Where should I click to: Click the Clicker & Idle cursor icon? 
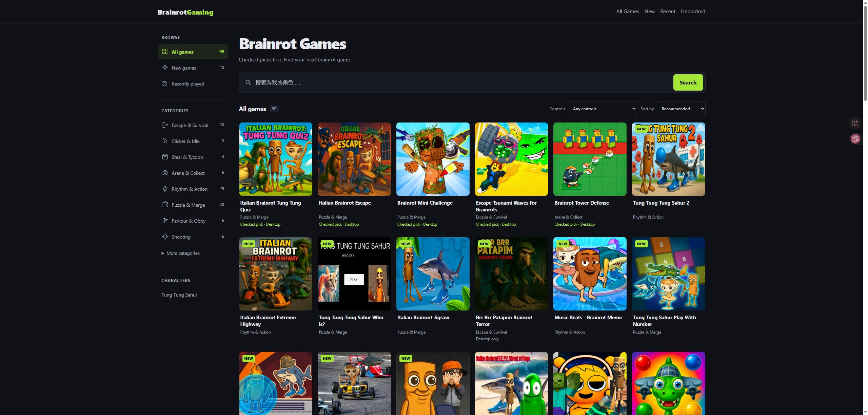(165, 141)
